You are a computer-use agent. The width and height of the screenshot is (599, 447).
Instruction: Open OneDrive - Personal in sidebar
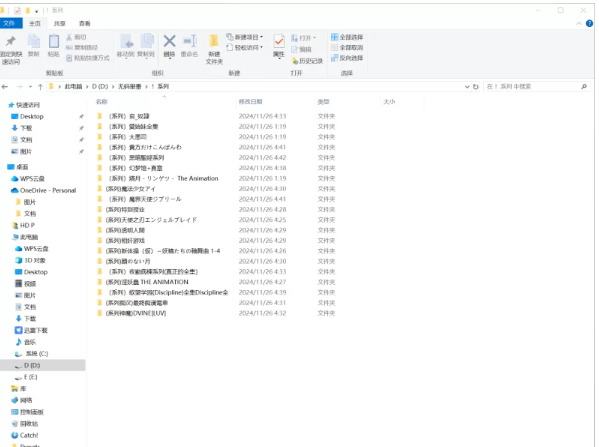[x=44, y=190]
